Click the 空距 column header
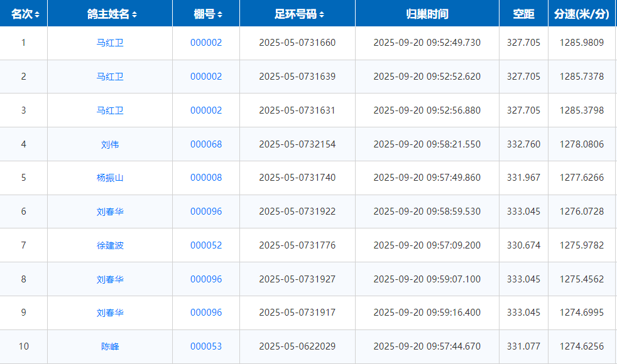Screen dimensions: 617x364 [523, 14]
